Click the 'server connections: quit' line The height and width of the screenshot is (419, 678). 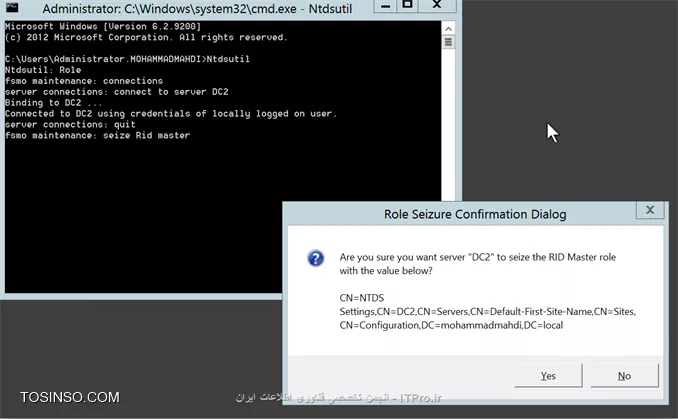click(70, 125)
